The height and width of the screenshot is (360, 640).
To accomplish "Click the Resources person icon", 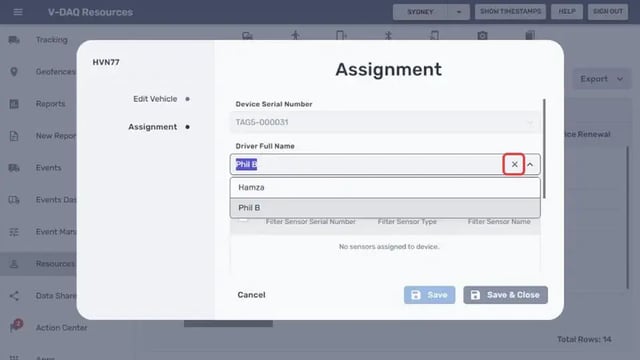I will click(x=14, y=264).
